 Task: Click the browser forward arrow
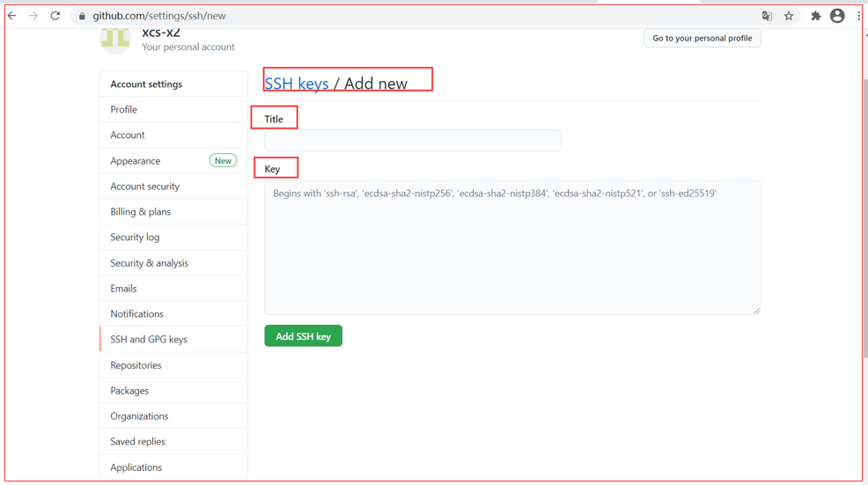[33, 16]
